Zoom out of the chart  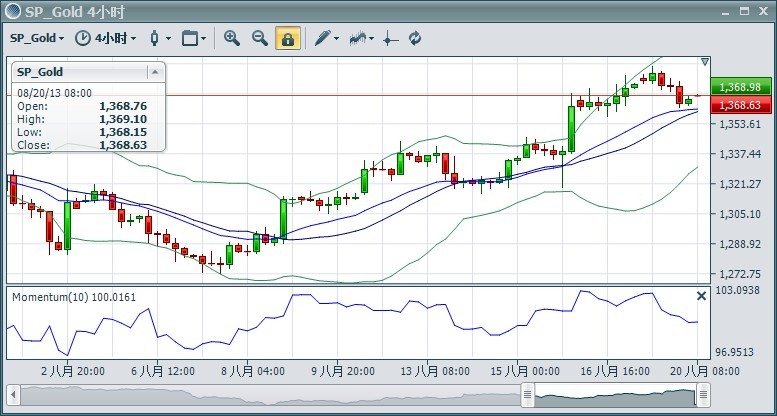coord(260,38)
